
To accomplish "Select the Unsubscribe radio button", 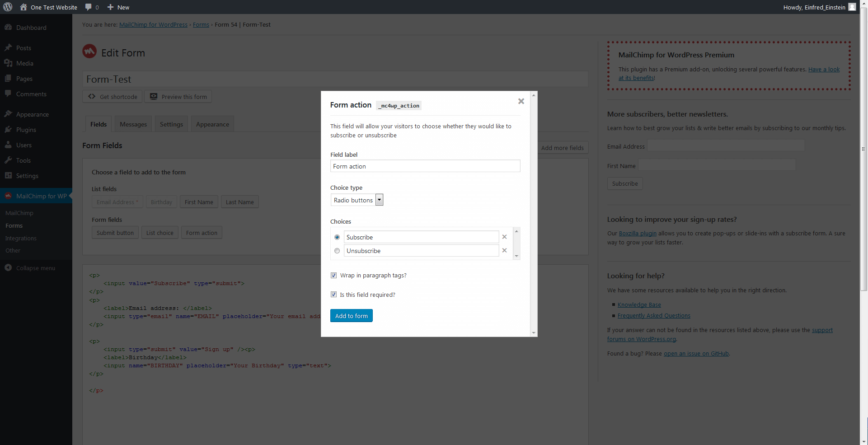I will [337, 251].
